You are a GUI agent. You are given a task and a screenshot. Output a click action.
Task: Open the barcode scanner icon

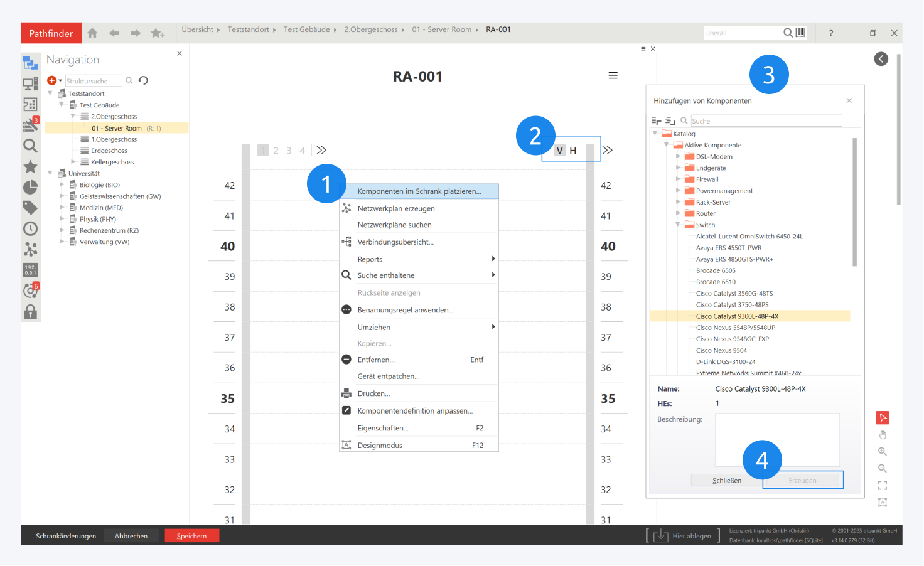tap(801, 33)
